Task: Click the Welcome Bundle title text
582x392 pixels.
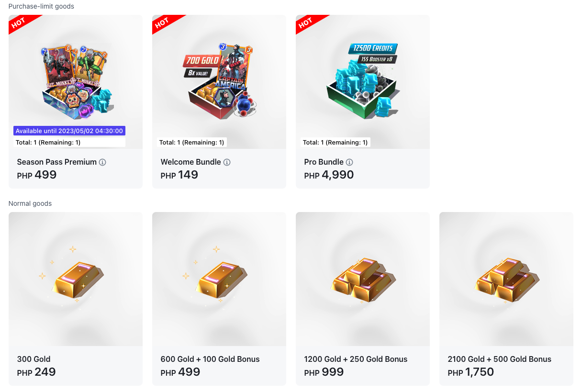Action: coord(191,162)
